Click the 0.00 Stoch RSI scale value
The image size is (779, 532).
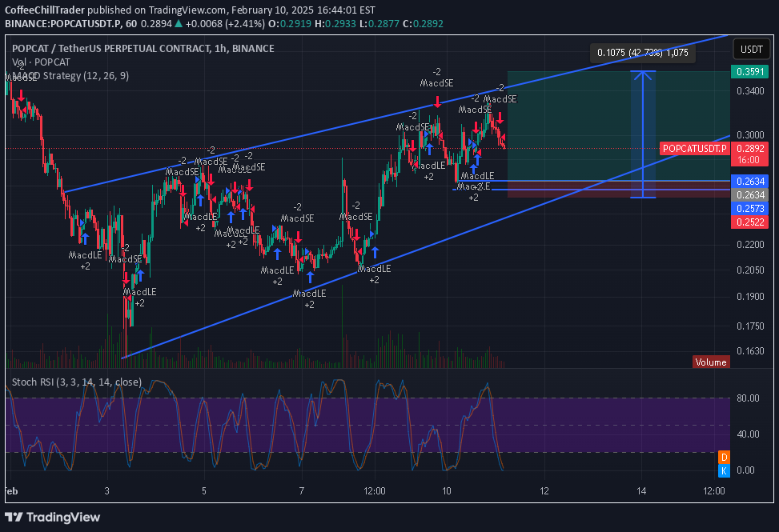[x=745, y=470]
